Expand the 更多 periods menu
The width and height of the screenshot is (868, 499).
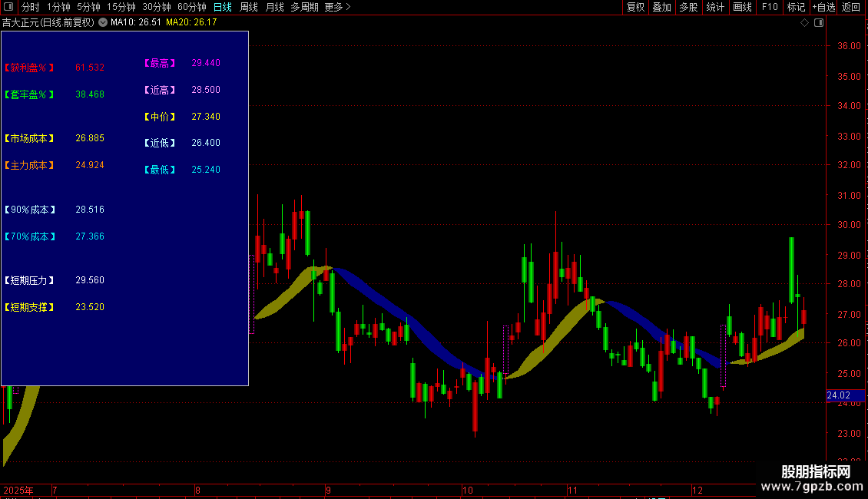click(x=337, y=7)
